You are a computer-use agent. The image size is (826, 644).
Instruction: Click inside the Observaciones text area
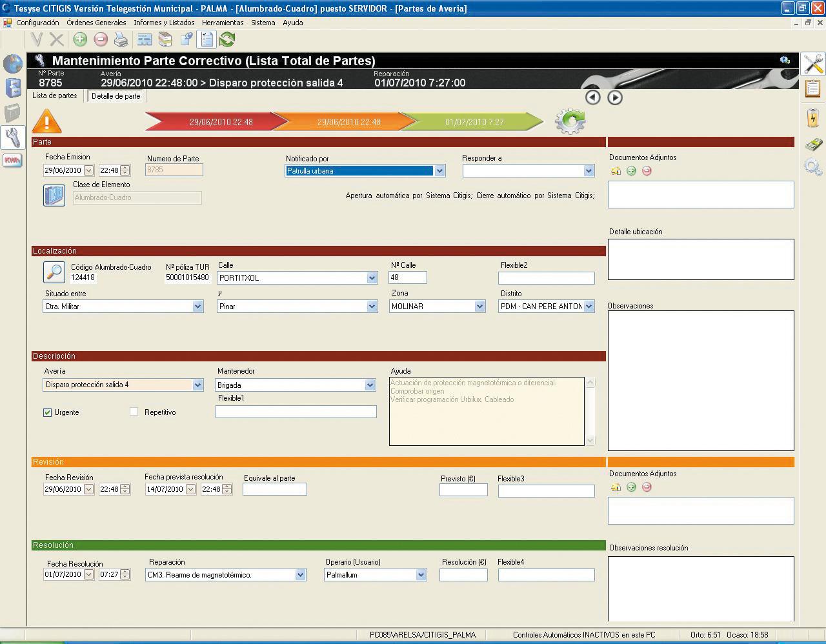(x=701, y=381)
